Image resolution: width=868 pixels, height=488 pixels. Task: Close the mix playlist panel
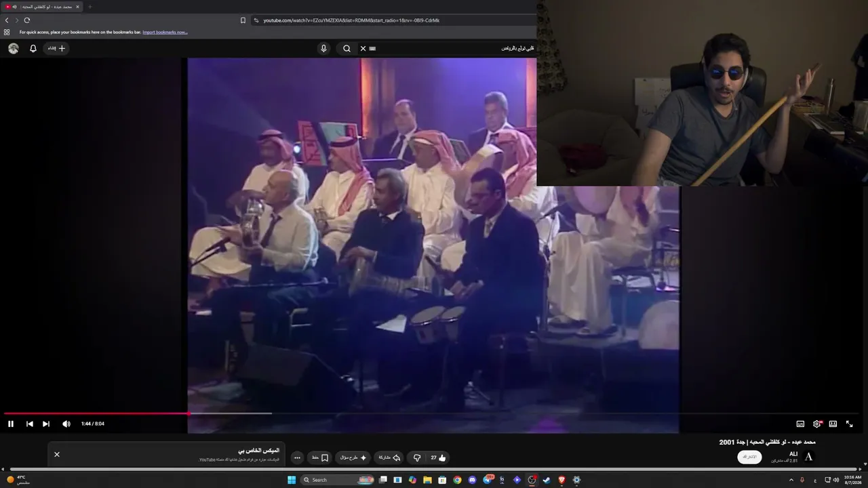[57, 454]
